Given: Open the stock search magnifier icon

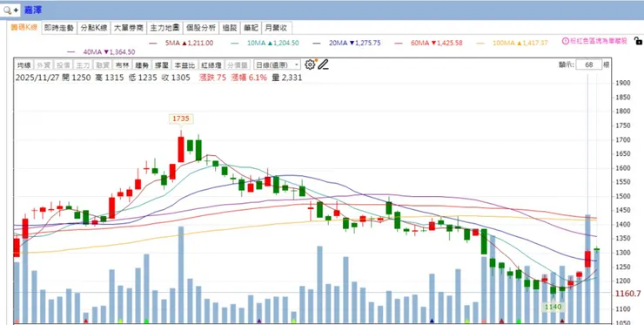Looking at the screenshot, I should pyautogui.click(x=7, y=10).
